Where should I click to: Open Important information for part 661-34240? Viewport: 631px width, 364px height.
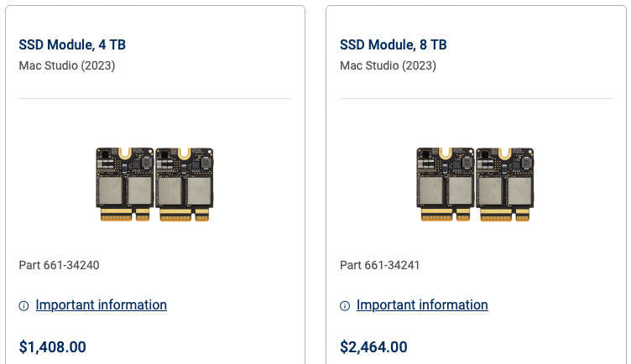(x=101, y=305)
